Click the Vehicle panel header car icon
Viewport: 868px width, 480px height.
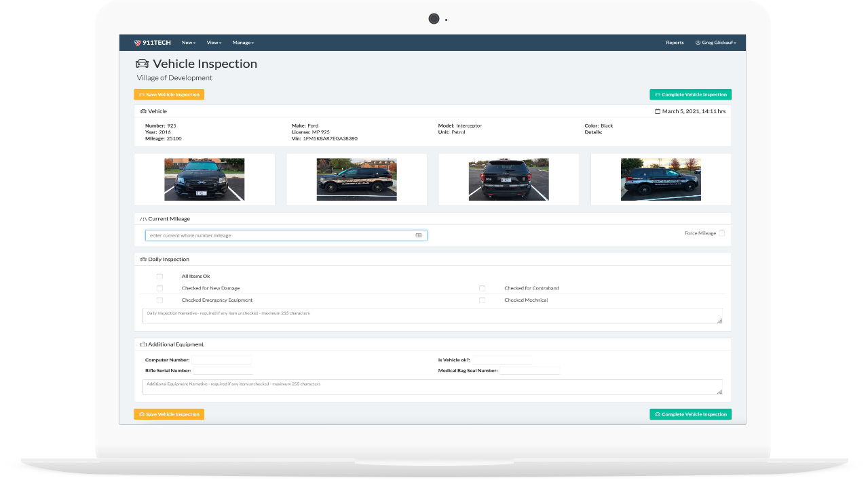pos(143,111)
